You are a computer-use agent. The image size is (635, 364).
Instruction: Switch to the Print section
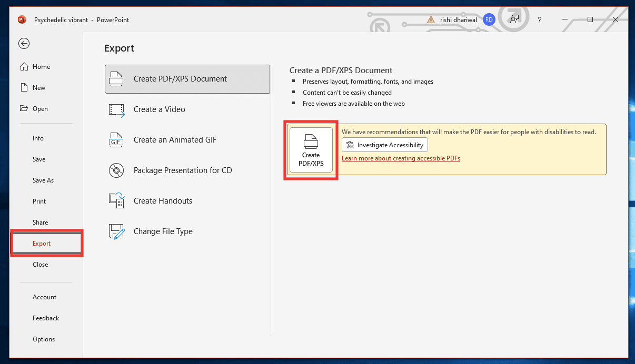tap(39, 201)
